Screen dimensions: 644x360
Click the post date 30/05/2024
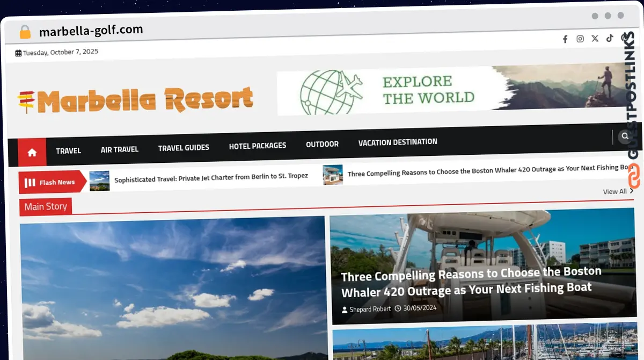[x=420, y=308]
